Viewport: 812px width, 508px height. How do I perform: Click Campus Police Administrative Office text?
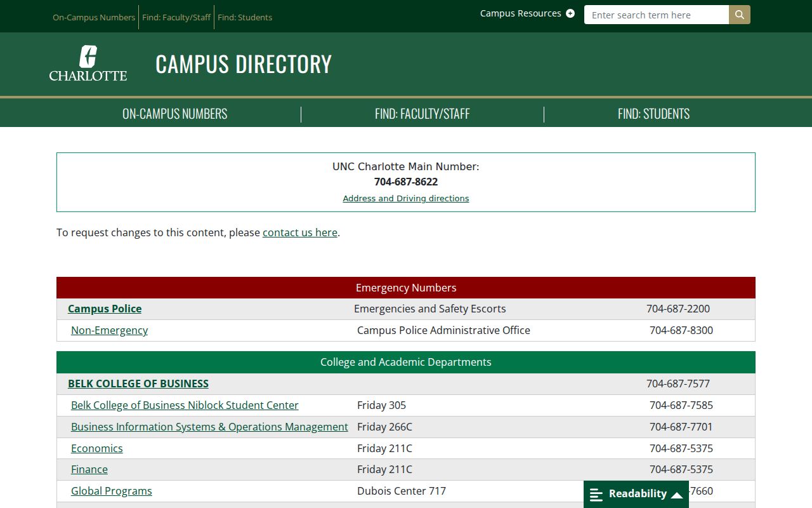(x=443, y=330)
